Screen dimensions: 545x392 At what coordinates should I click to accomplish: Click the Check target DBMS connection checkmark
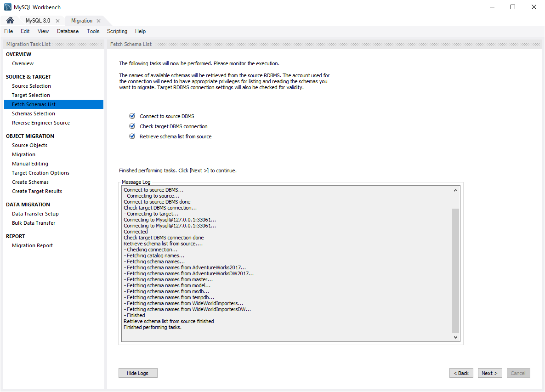[132, 126]
